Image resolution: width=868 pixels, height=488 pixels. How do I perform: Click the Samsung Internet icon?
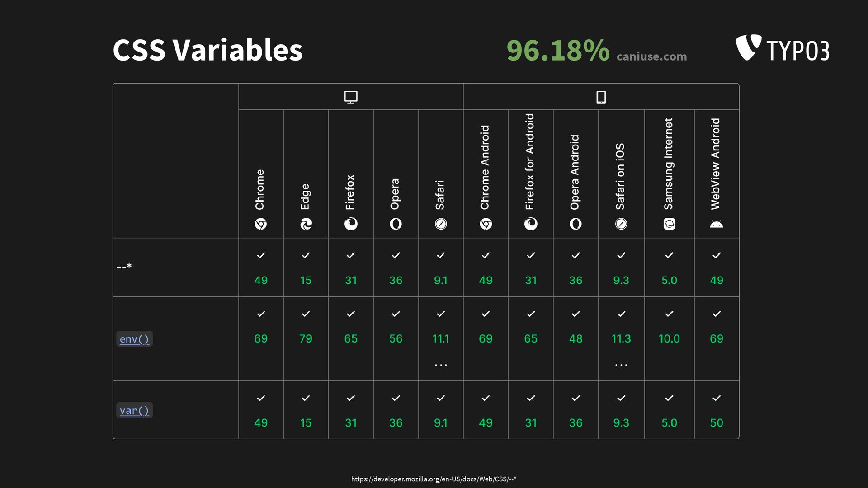pos(669,224)
